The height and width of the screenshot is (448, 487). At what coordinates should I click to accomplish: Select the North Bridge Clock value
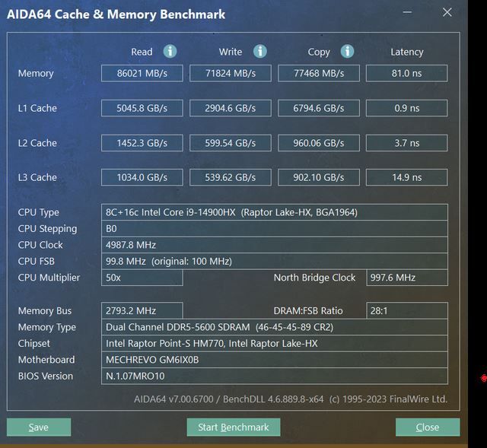[406, 278]
